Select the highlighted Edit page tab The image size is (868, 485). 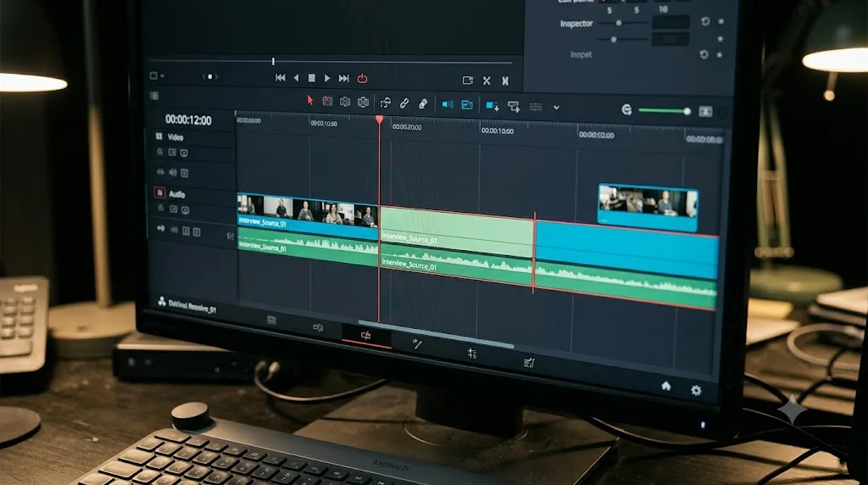coord(366,336)
